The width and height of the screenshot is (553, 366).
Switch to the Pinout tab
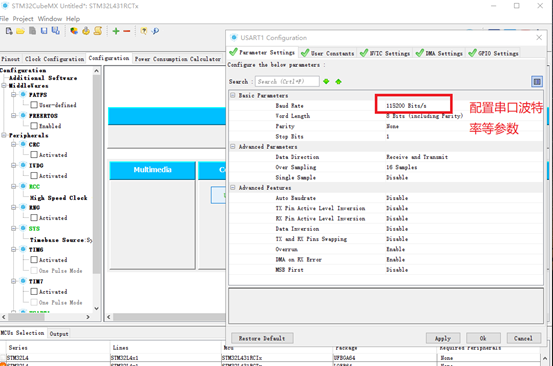[11, 59]
